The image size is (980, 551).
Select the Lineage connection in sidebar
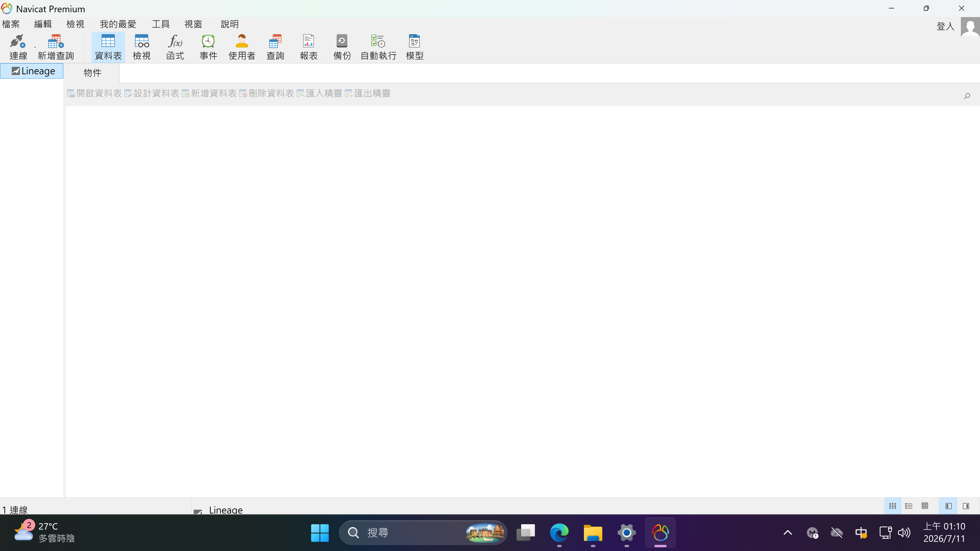pyautogui.click(x=32, y=71)
